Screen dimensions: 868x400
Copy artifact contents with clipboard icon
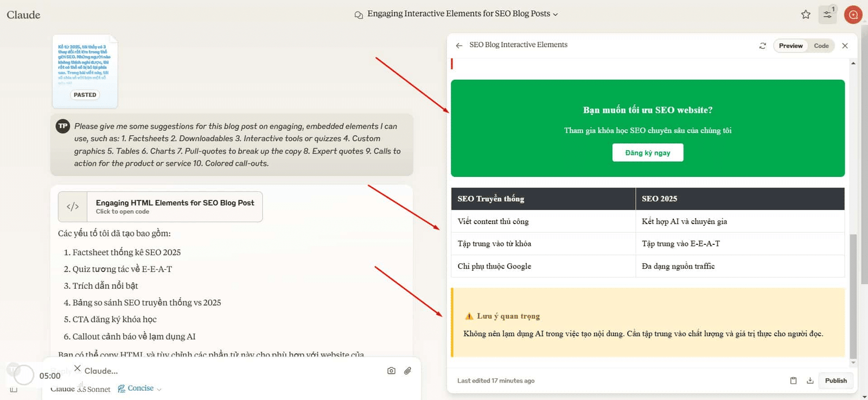click(793, 380)
